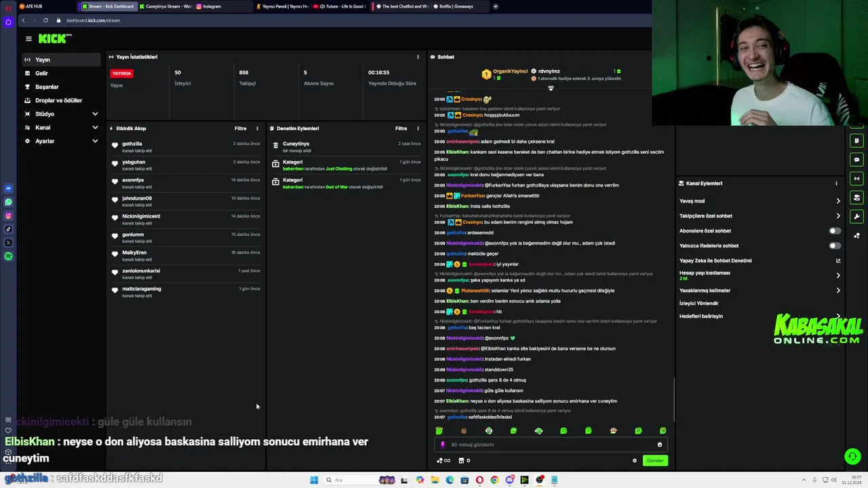Viewport: 868px width, 488px height.
Task: Open the hamburger menu beside Kick logo
Action: pyautogui.click(x=28, y=39)
